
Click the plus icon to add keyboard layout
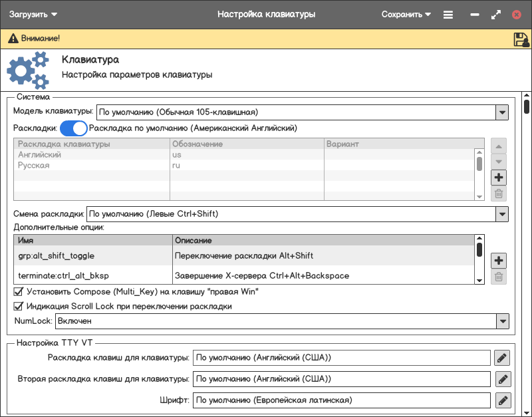click(x=499, y=178)
